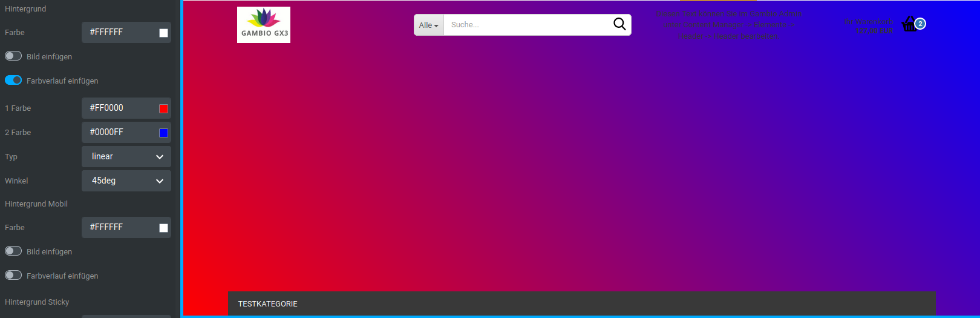The width and height of the screenshot is (980, 318).
Task: Expand the Winkel dropdown showing 45deg
Action: click(x=126, y=181)
